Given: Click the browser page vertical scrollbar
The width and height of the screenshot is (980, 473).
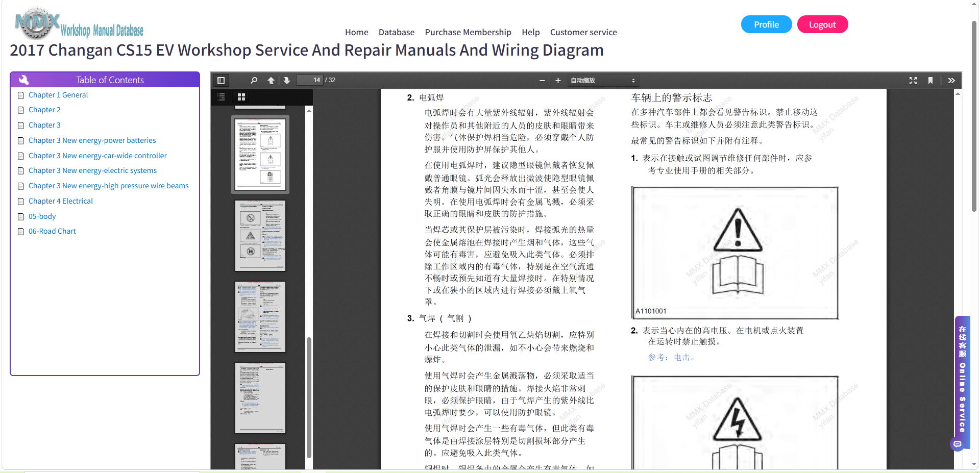Looking at the screenshot, I should point(974,116).
